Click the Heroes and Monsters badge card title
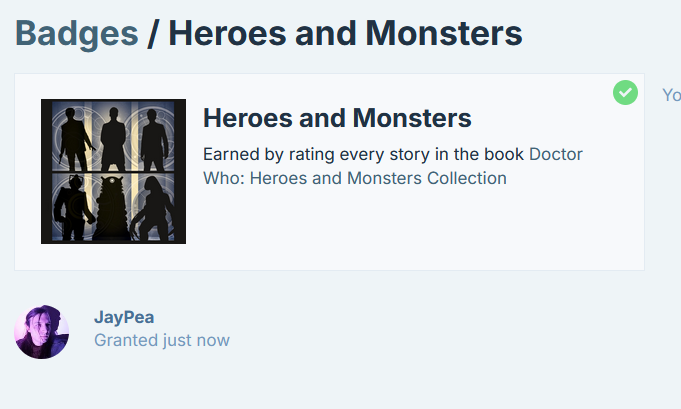681x409 pixels. [337, 118]
